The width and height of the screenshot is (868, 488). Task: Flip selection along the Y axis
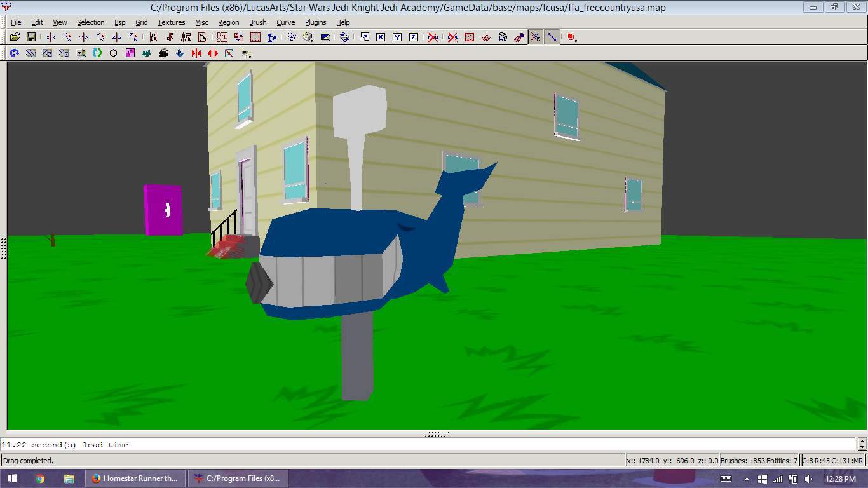(x=84, y=37)
